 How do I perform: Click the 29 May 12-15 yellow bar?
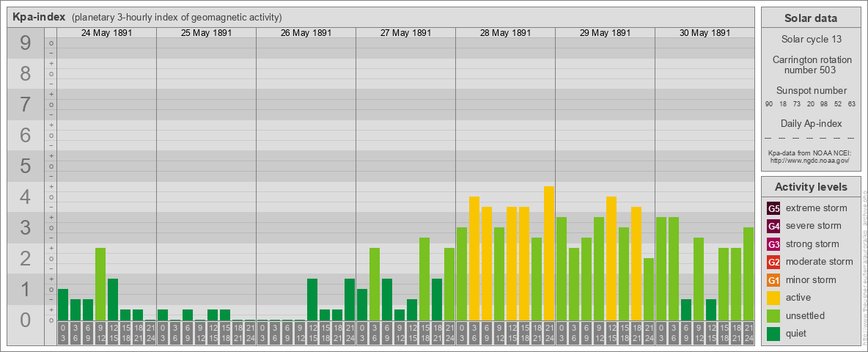[611, 258]
